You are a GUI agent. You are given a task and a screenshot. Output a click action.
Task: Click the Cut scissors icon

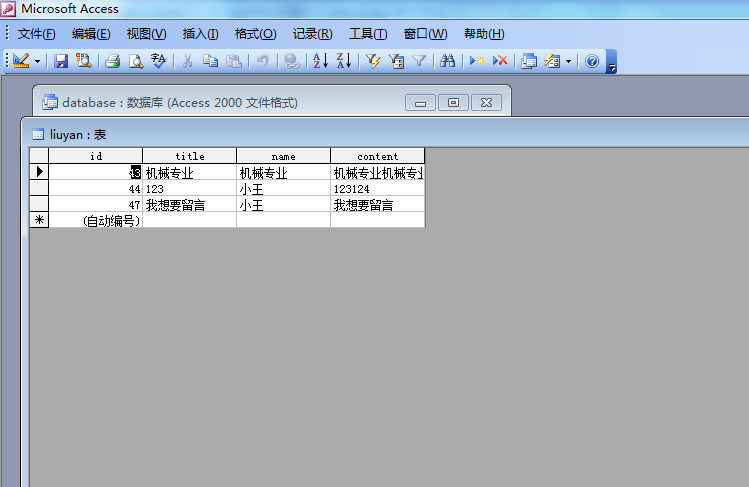click(x=188, y=61)
